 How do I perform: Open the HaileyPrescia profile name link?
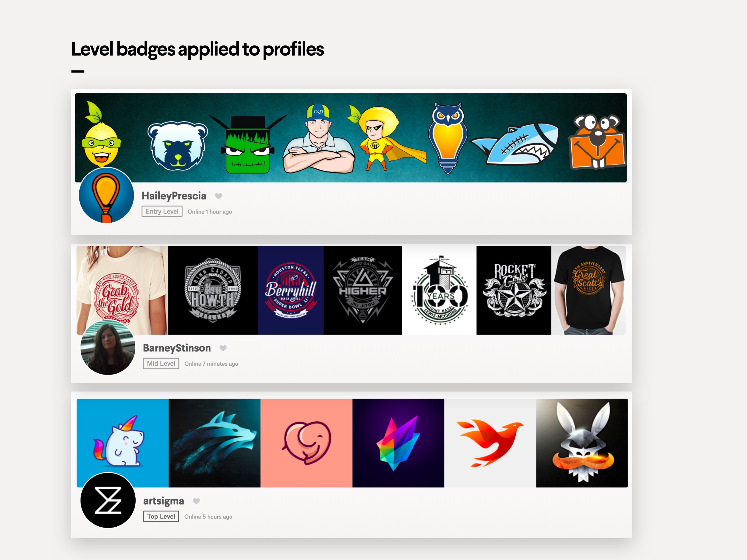click(x=174, y=196)
